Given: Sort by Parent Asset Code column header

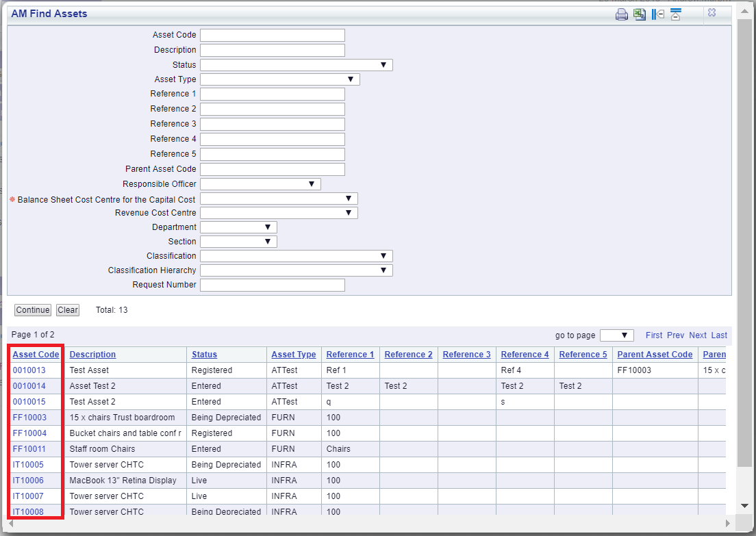Looking at the screenshot, I should pos(655,355).
